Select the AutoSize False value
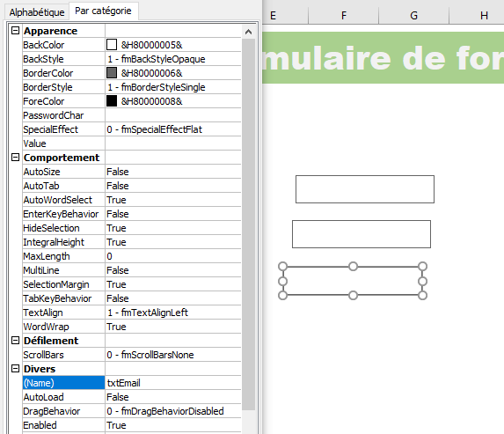Screen dimensions: 504x434 pos(173,172)
